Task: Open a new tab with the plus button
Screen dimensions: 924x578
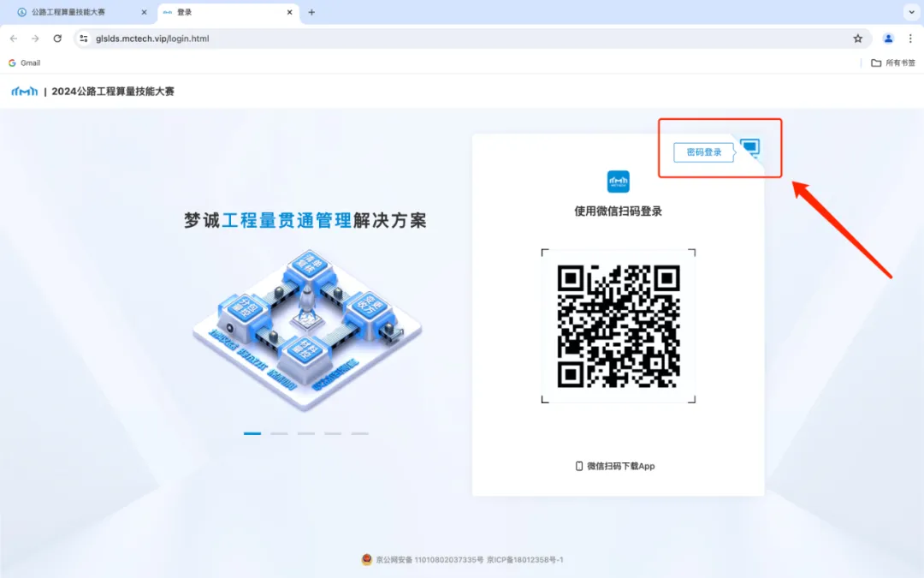Action: pos(311,12)
